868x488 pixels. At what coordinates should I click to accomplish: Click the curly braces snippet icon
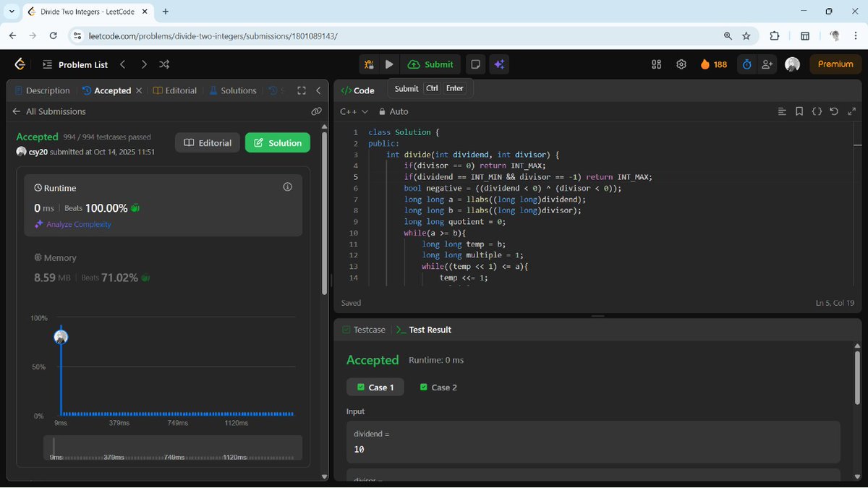(x=817, y=111)
